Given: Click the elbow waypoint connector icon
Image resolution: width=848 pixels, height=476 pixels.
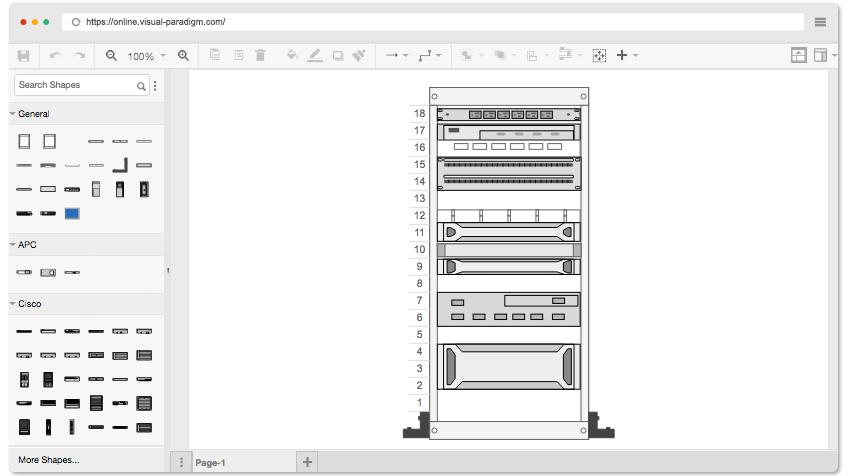Looking at the screenshot, I should [x=425, y=55].
